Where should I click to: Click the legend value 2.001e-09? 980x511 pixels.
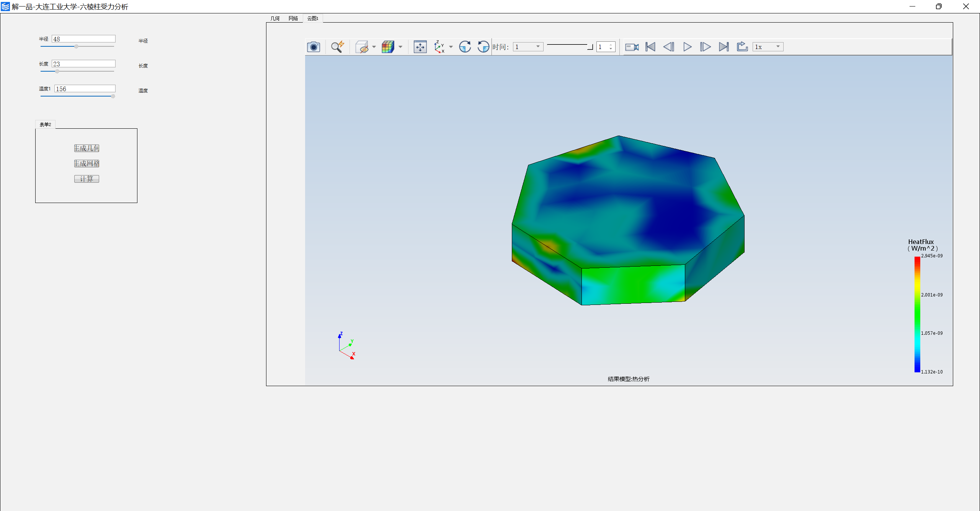point(932,295)
